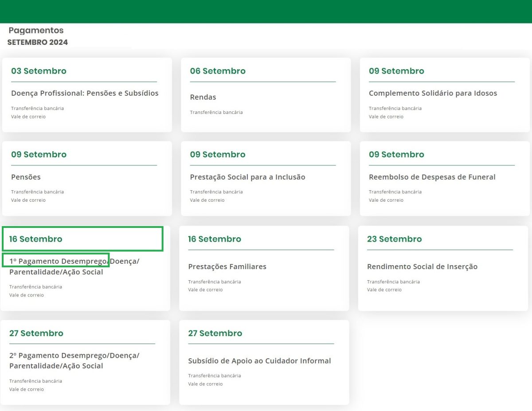The image size is (532, 411).
Task: Open the "2º Pagamento Desemprego/Doença" title
Action: (74, 360)
